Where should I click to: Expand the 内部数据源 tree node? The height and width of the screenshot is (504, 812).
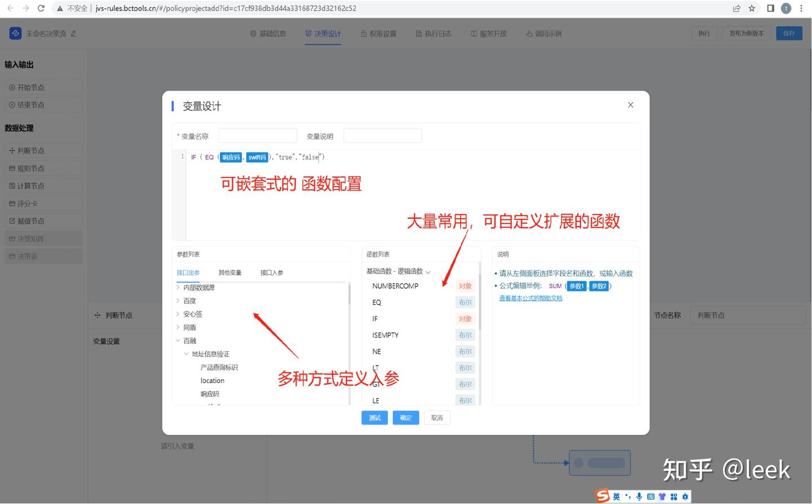(177, 287)
